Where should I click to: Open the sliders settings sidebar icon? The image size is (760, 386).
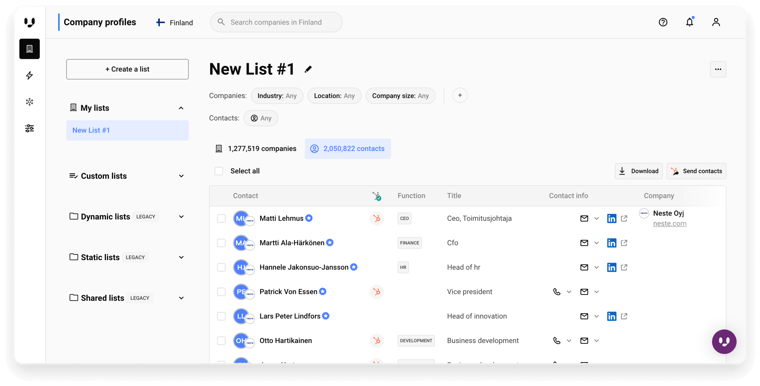point(30,128)
